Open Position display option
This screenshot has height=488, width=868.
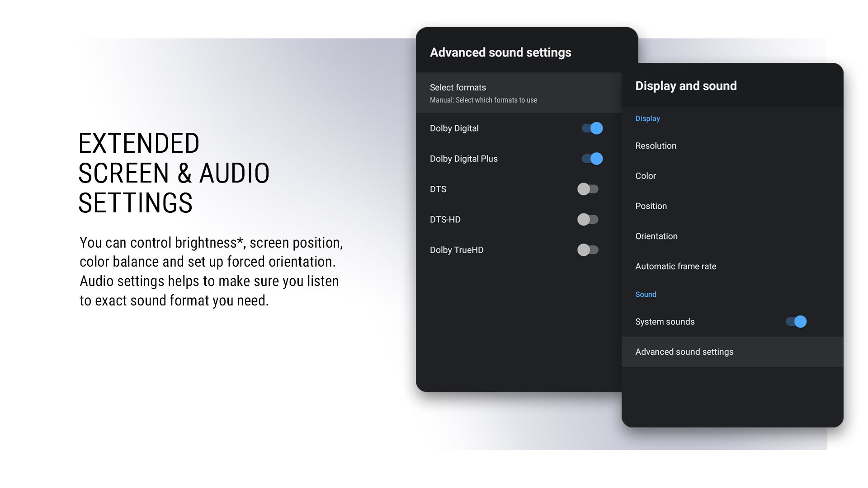651,206
